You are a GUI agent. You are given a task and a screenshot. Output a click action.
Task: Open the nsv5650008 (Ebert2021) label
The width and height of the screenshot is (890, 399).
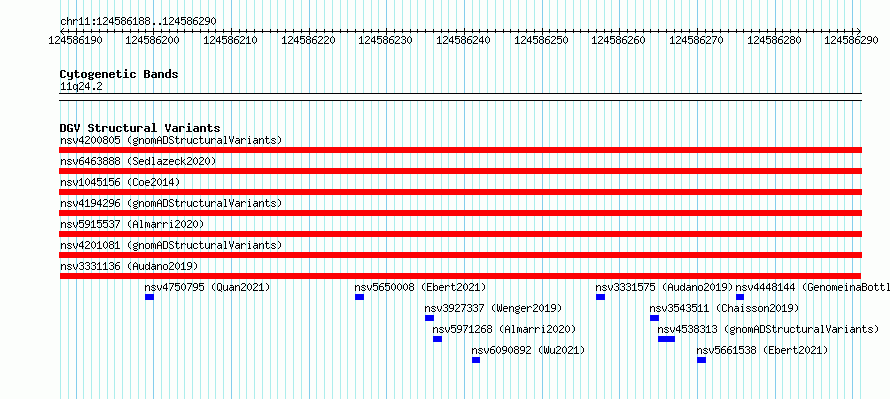point(420,287)
